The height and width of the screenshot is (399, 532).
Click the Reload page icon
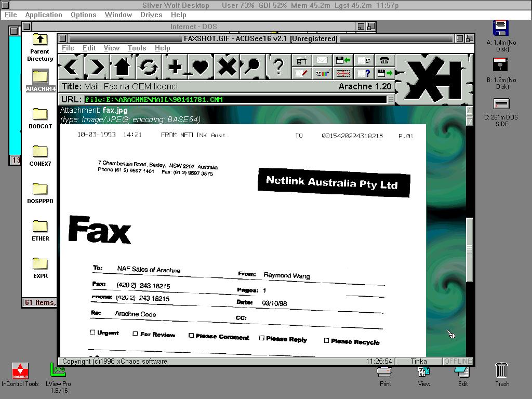pyautogui.click(x=149, y=67)
